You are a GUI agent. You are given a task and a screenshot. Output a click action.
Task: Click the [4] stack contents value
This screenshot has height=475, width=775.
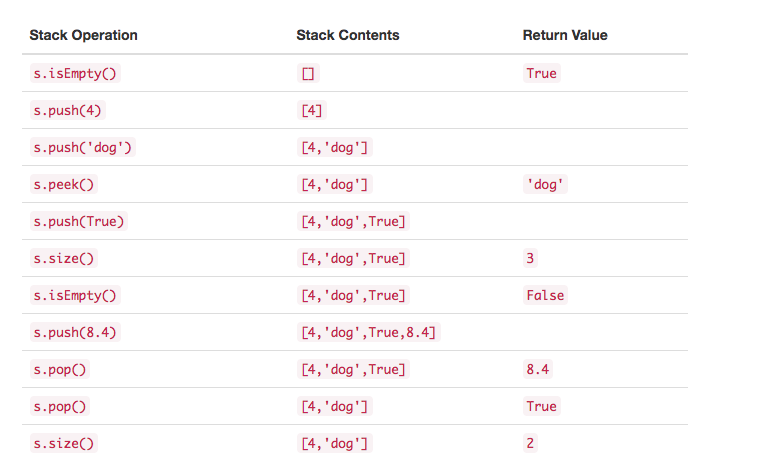coord(312,110)
